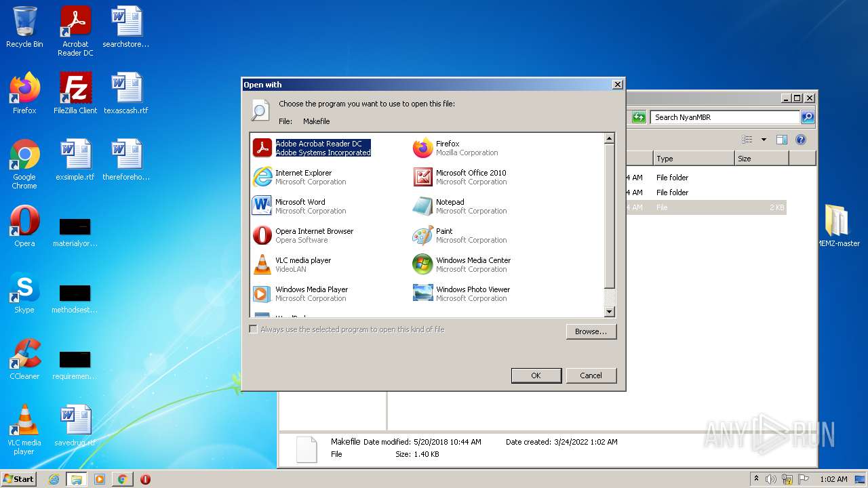The height and width of the screenshot is (488, 868).
Task: Open Google Chrome desktop shortcut
Action: pyautogui.click(x=24, y=164)
